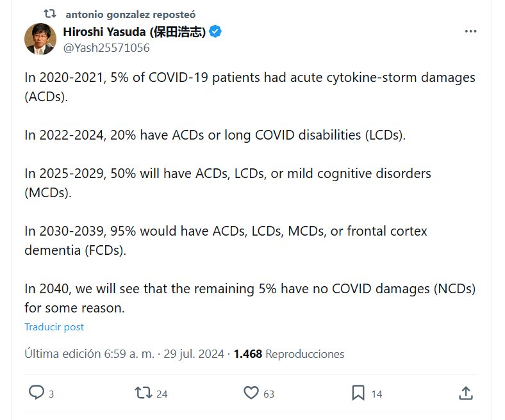Click the share upload arrow icon

pyautogui.click(x=466, y=392)
